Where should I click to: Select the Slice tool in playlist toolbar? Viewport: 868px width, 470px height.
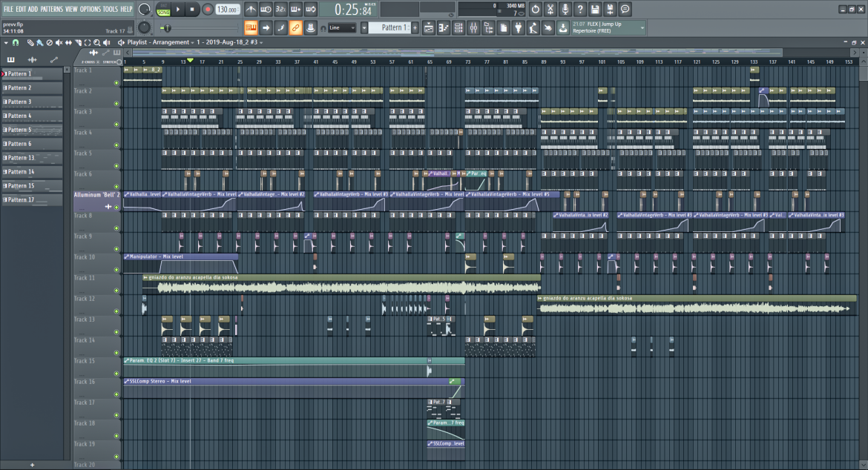(78, 42)
